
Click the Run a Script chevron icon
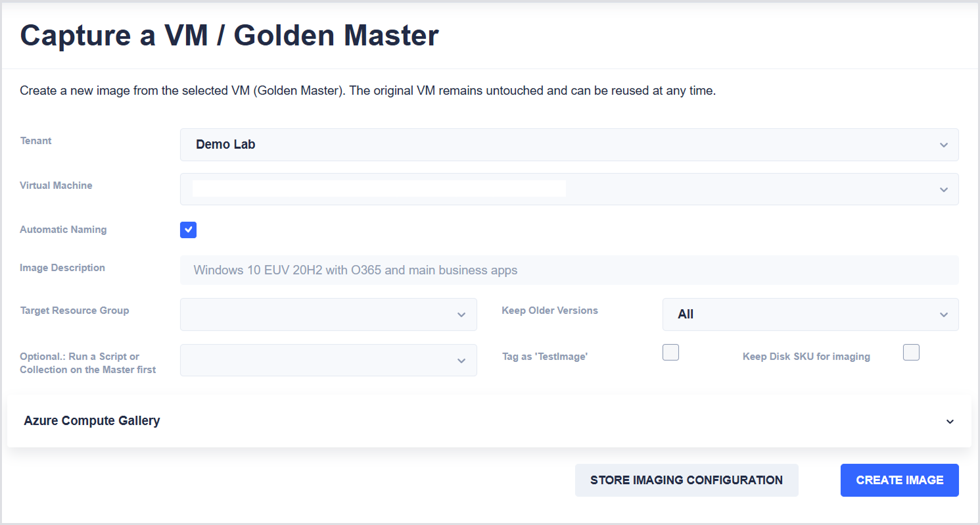point(461,361)
